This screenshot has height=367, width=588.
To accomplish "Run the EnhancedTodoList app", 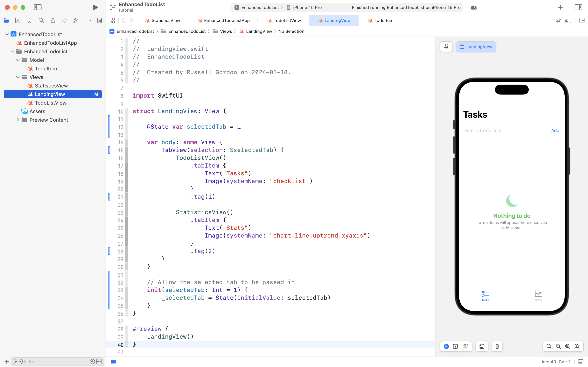I will pos(95,7).
